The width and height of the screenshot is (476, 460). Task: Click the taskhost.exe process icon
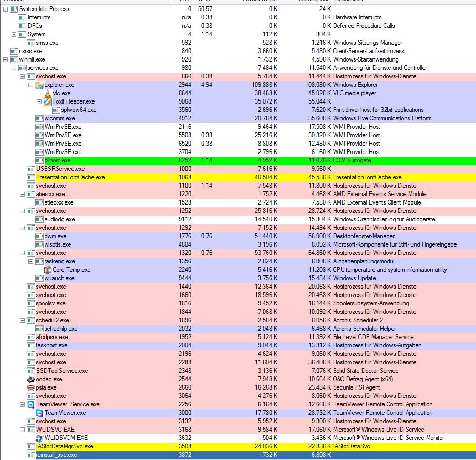(x=30, y=345)
